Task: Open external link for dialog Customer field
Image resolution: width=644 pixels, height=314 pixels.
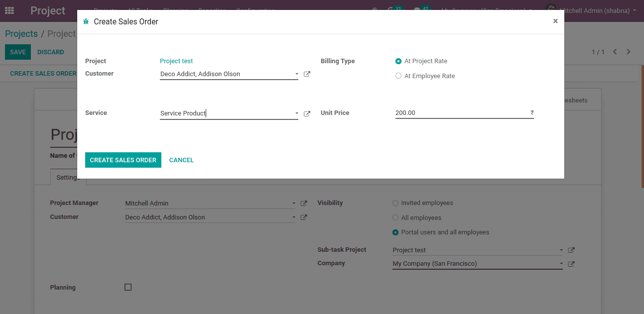Action: coord(307,74)
